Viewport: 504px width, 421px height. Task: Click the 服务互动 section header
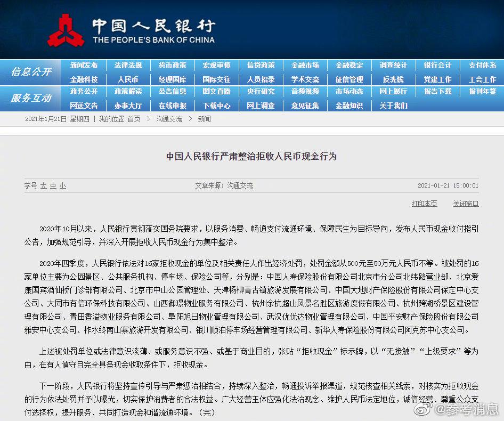[31, 98]
